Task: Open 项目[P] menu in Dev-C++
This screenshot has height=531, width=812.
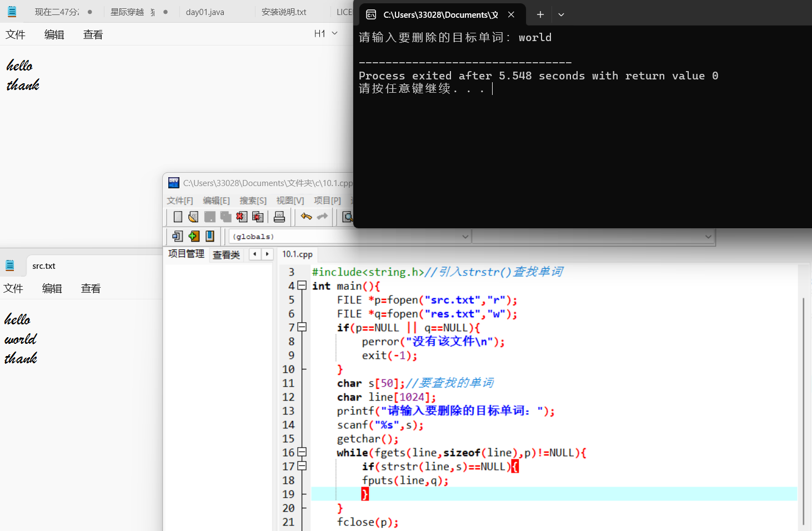Action: [x=327, y=201]
